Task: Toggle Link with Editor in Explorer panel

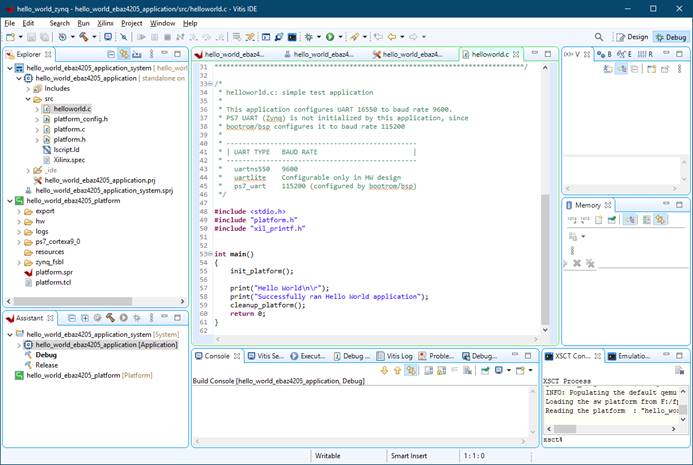Action: click(124, 54)
